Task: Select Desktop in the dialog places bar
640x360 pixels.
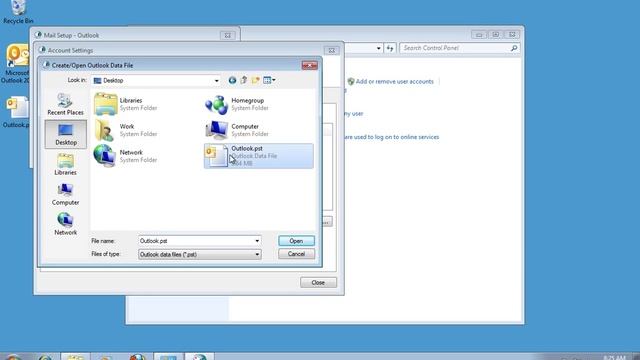Action: tap(66, 134)
